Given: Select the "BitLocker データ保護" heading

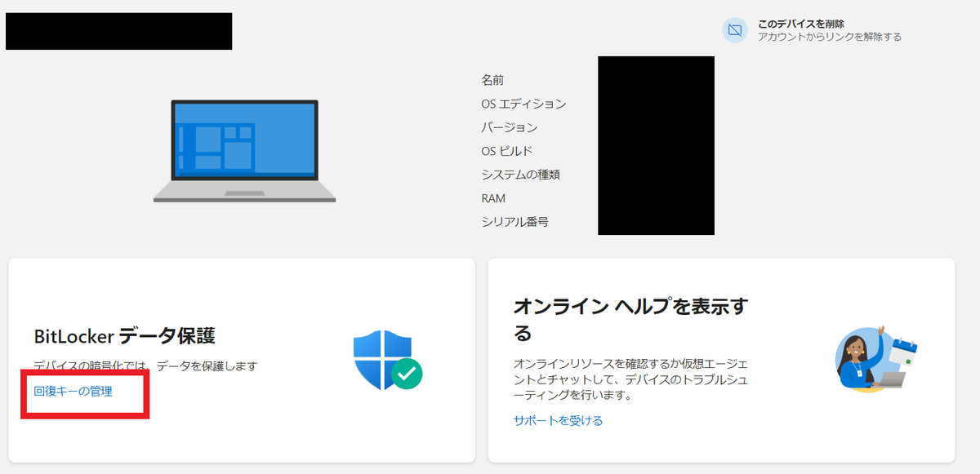Looking at the screenshot, I should click(x=124, y=336).
